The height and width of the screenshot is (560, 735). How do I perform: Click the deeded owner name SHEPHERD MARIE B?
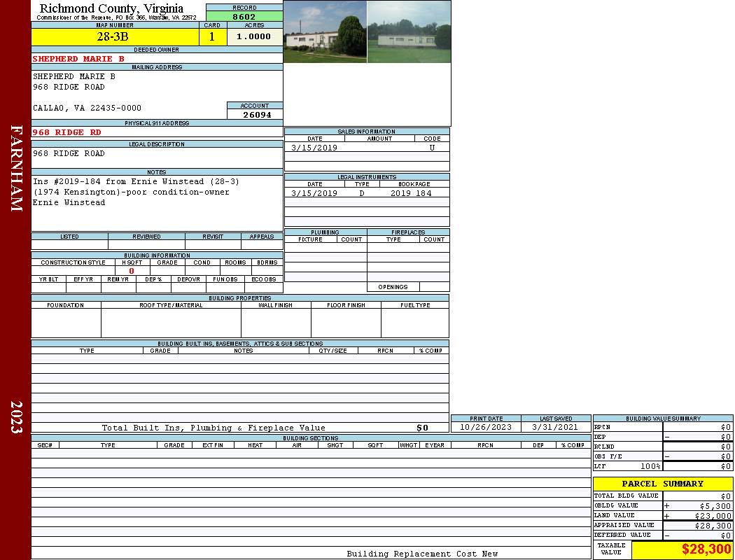pos(78,59)
